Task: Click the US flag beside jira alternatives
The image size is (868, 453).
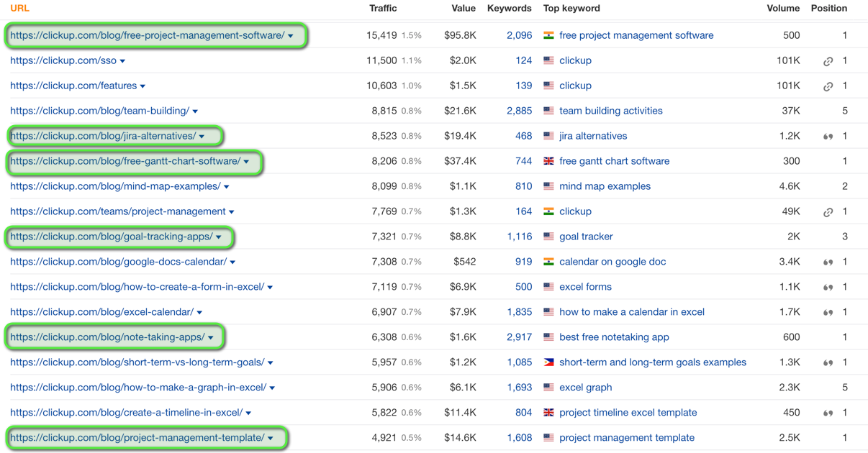Action: [x=548, y=136]
